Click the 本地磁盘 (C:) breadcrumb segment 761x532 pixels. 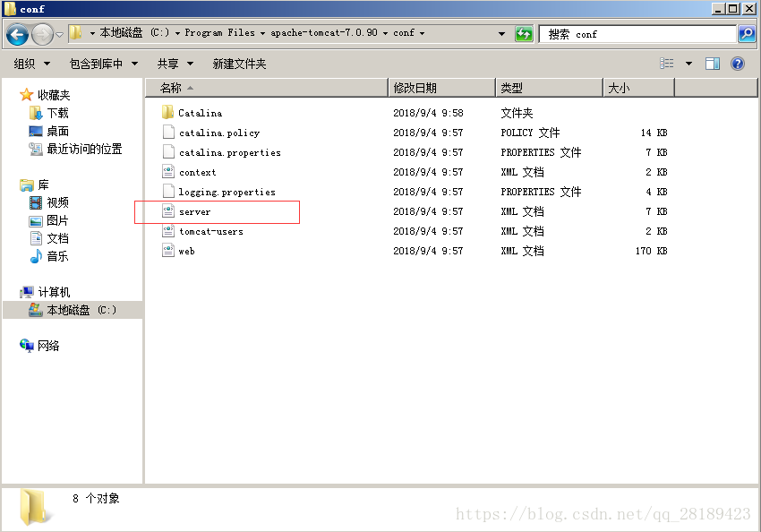click(x=134, y=32)
